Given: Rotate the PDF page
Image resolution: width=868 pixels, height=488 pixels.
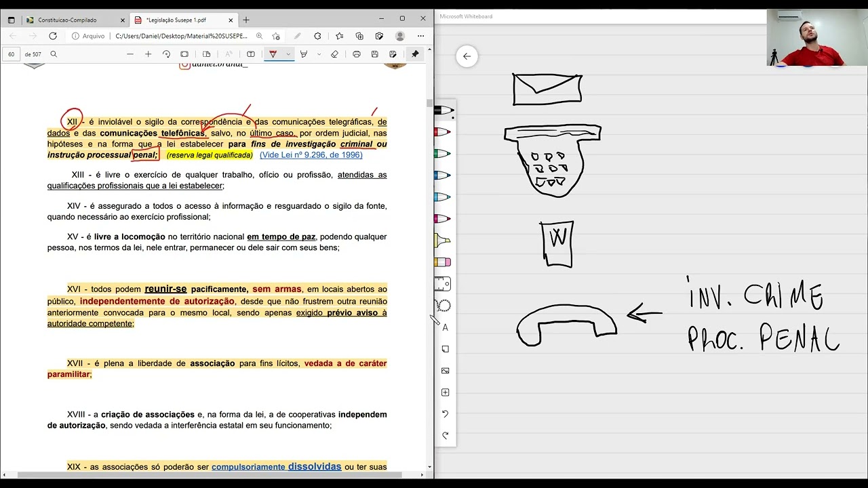Looking at the screenshot, I should click(x=166, y=54).
